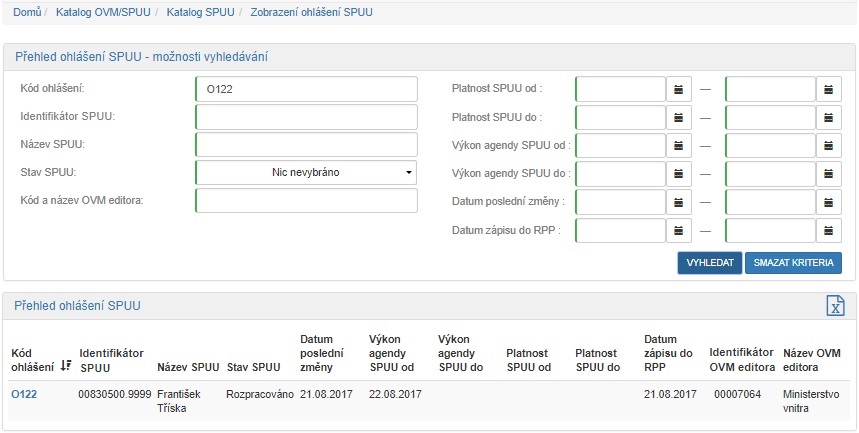
Task: Open the O122 record link
Action: tap(24, 394)
